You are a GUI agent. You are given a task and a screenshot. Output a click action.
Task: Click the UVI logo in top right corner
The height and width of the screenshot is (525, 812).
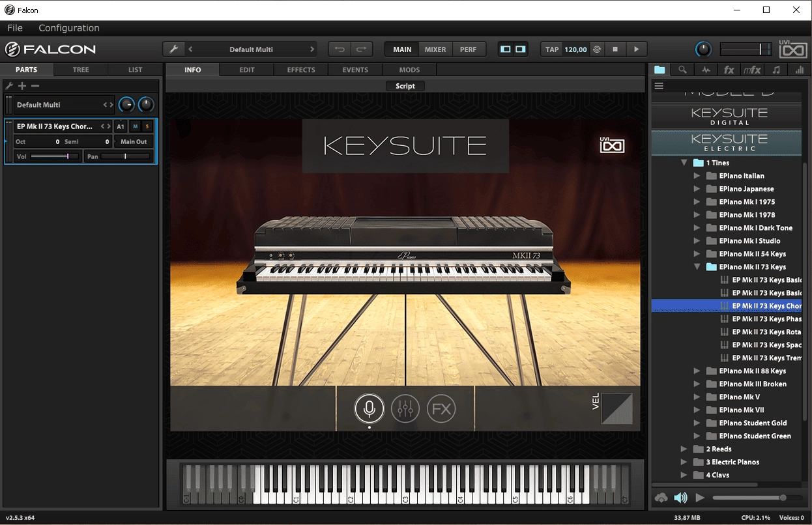coord(792,49)
